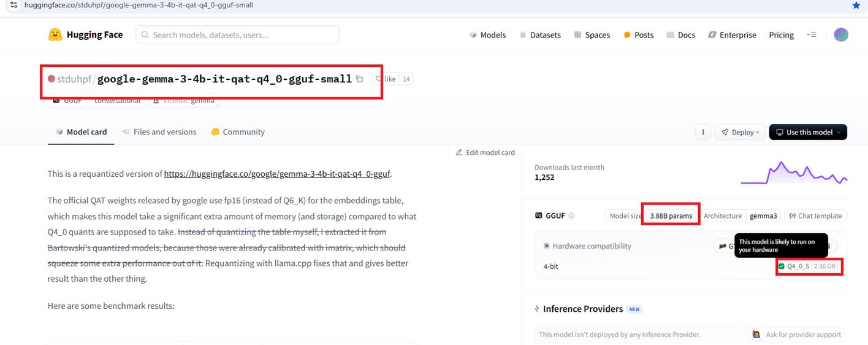
Task: Open Posts from the top navigation
Action: pyautogui.click(x=638, y=35)
